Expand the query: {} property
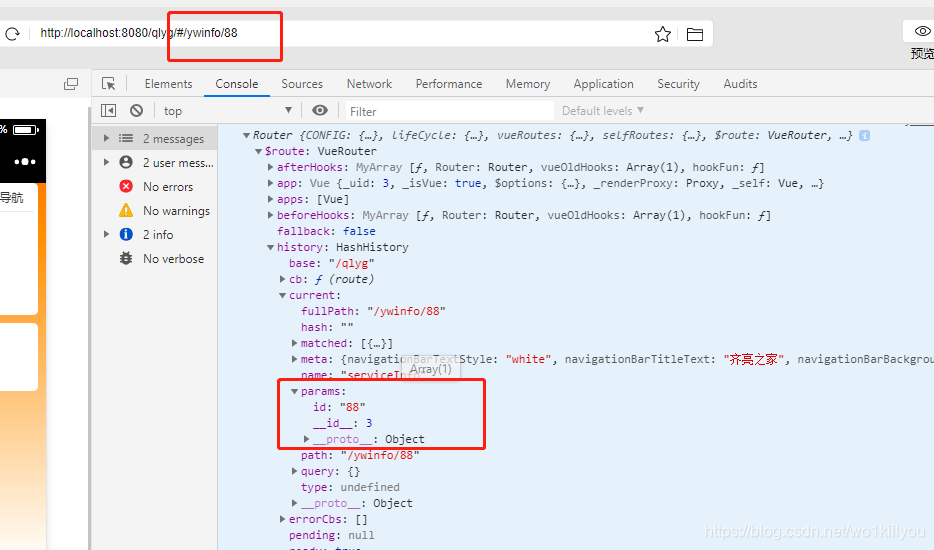The image size is (934, 550). 294,471
